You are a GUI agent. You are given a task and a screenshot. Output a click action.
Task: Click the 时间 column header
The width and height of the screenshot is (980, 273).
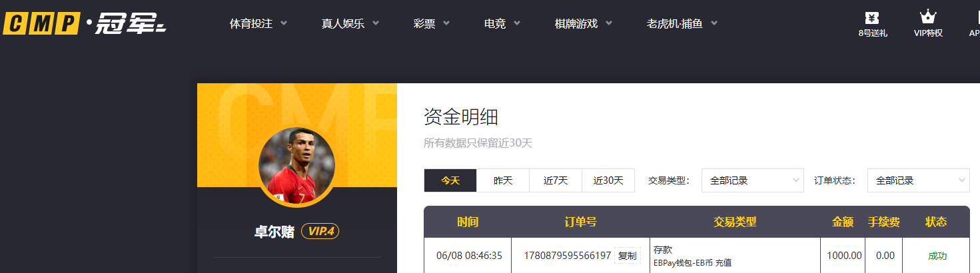[468, 222]
